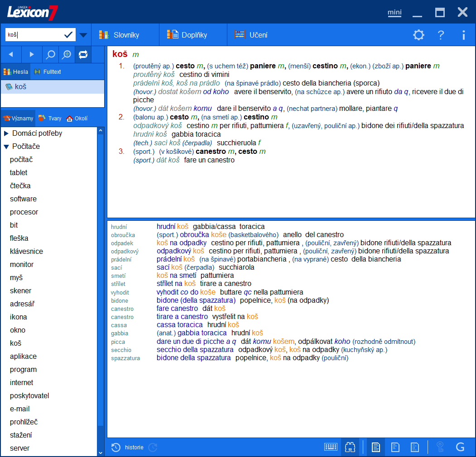
Task: Click the magnifier search icon
Action: tap(50, 55)
